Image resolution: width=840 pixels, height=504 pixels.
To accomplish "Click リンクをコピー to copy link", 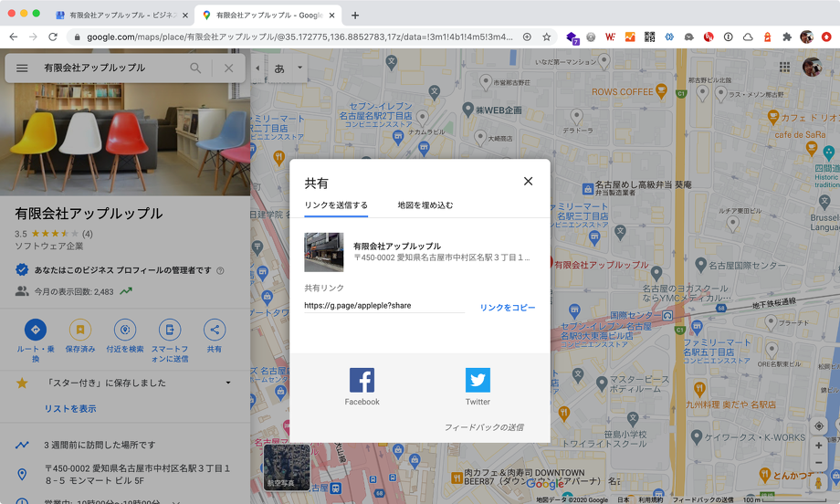I will [508, 308].
